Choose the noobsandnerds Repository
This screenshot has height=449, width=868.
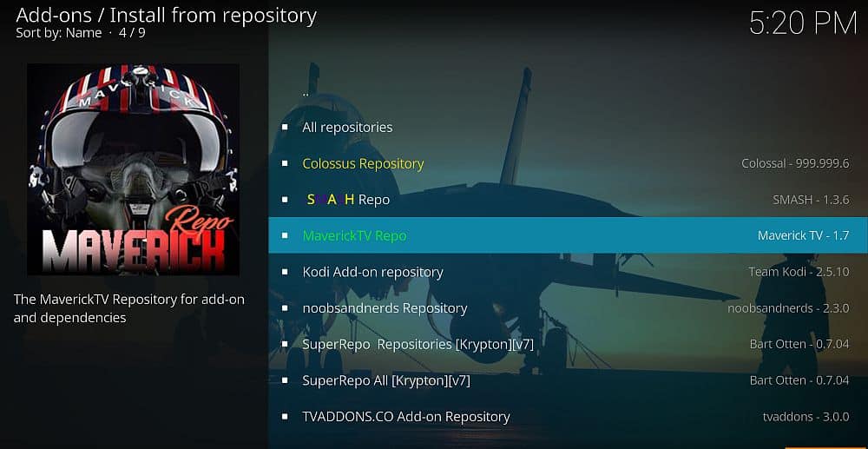pyautogui.click(x=568, y=307)
